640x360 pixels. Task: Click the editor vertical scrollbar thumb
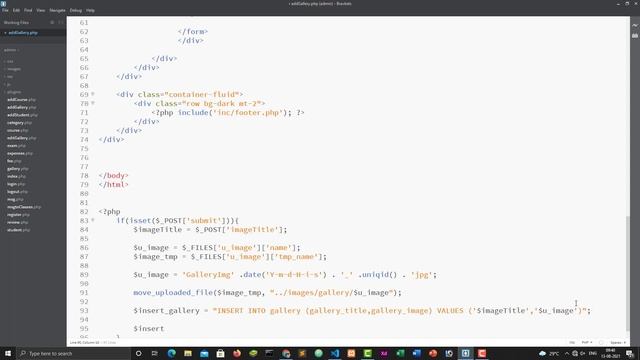click(627, 273)
